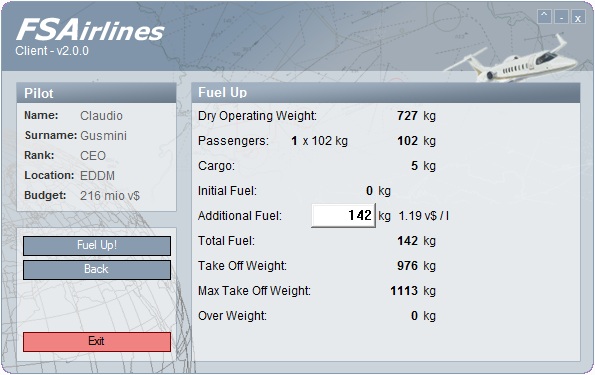Image resolution: width=595 pixels, height=375 pixels.
Task: Click the Additional Fuel input field
Action: (x=343, y=215)
